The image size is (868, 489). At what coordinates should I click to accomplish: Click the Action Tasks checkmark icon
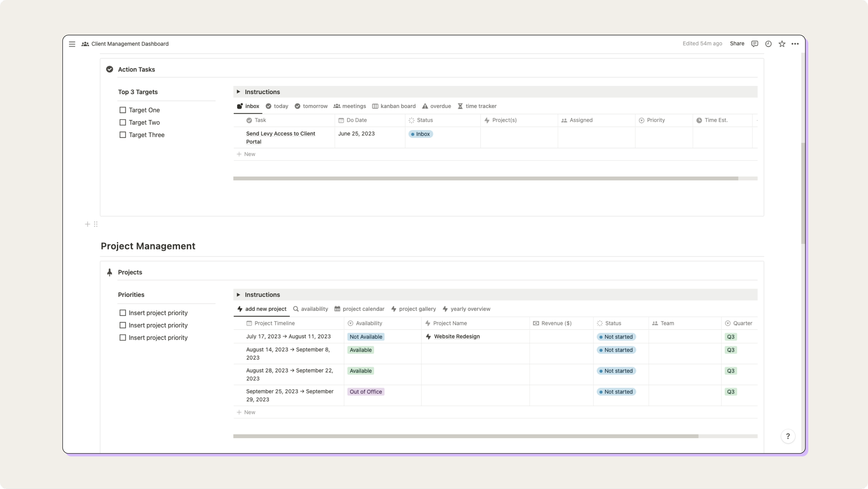tap(110, 69)
